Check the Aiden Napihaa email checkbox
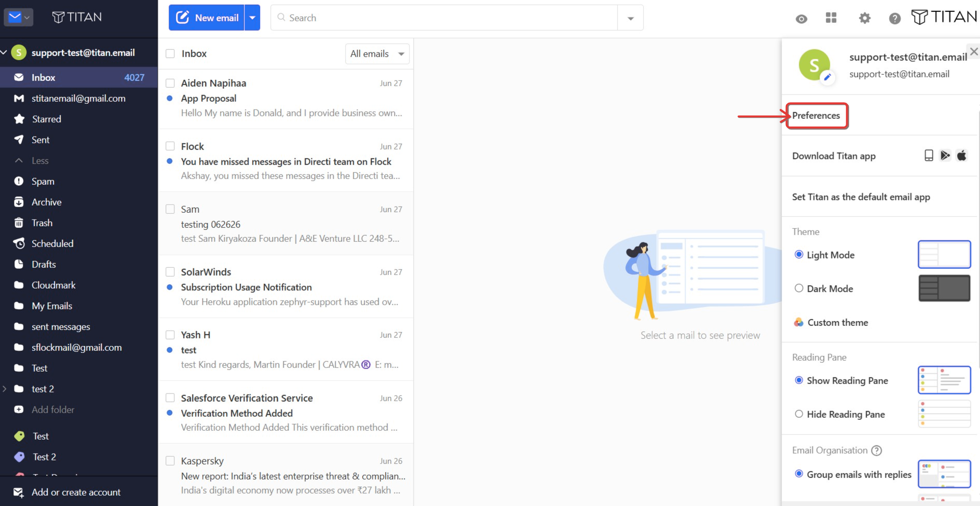This screenshot has height=506, width=980. 170,83
